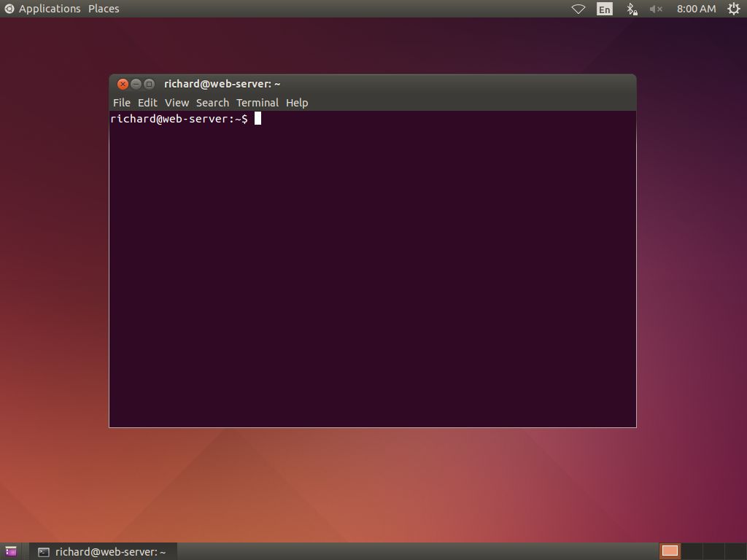
Task: Open the Places menu
Action: 104,9
